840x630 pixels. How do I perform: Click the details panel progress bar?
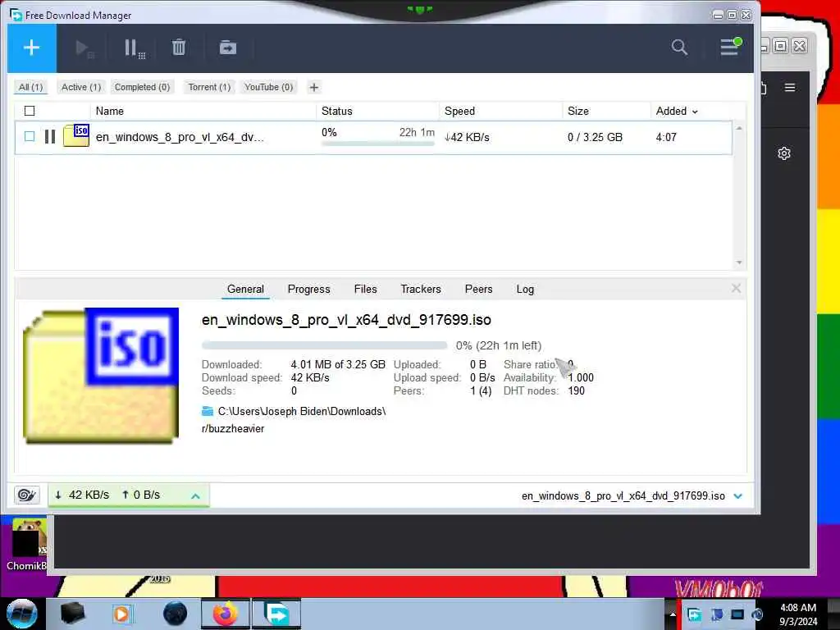pos(324,345)
